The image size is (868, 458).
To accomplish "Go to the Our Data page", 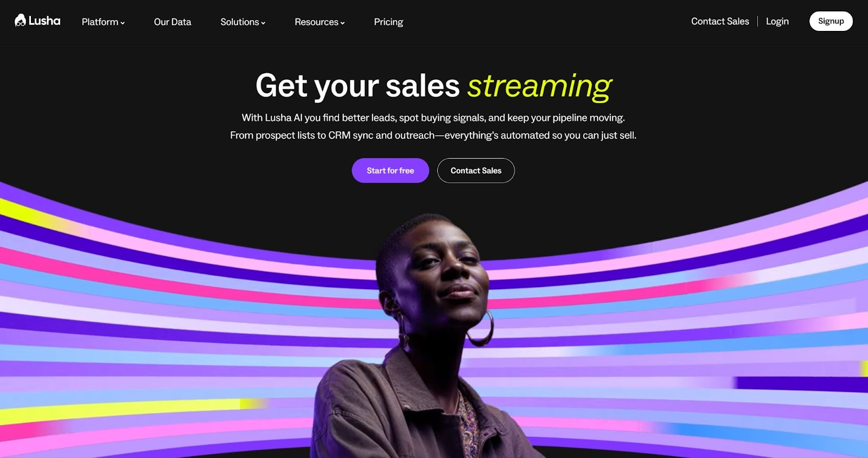I will pos(173,22).
